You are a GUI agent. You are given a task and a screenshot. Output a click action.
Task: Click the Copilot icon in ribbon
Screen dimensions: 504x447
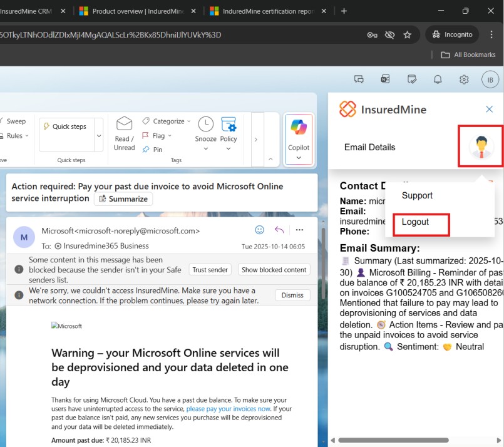[x=299, y=128]
